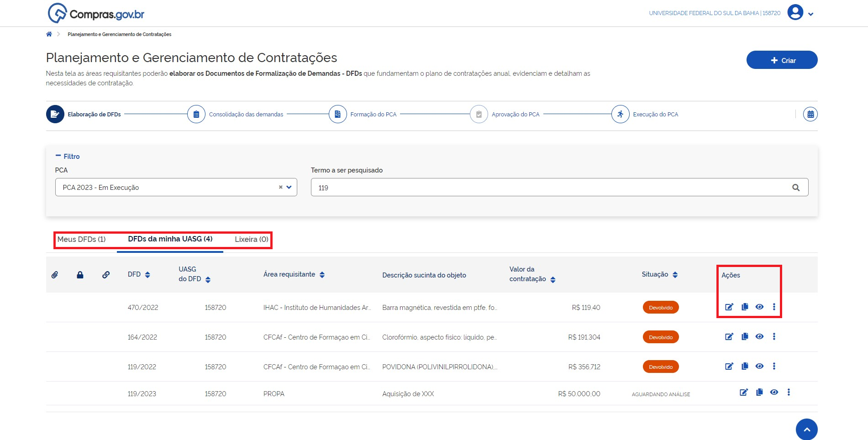This screenshot has width=868, height=440.
Task: Open more options for DFD 119/2022
Action: pos(774,367)
